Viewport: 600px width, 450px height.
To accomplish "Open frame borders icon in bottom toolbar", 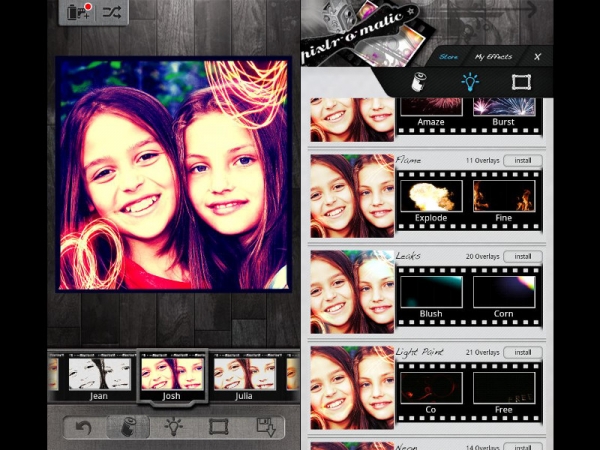I will [x=218, y=428].
